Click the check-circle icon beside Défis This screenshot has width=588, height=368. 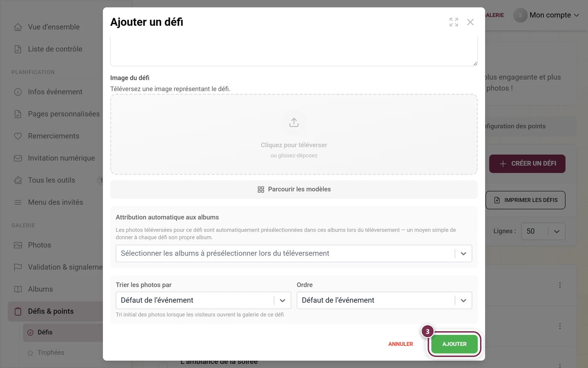point(30,332)
